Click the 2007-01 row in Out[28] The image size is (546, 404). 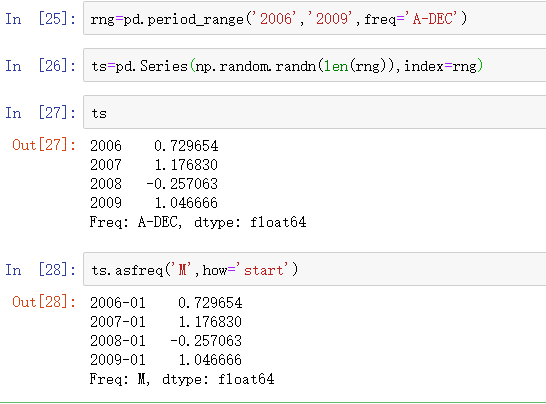(x=166, y=321)
